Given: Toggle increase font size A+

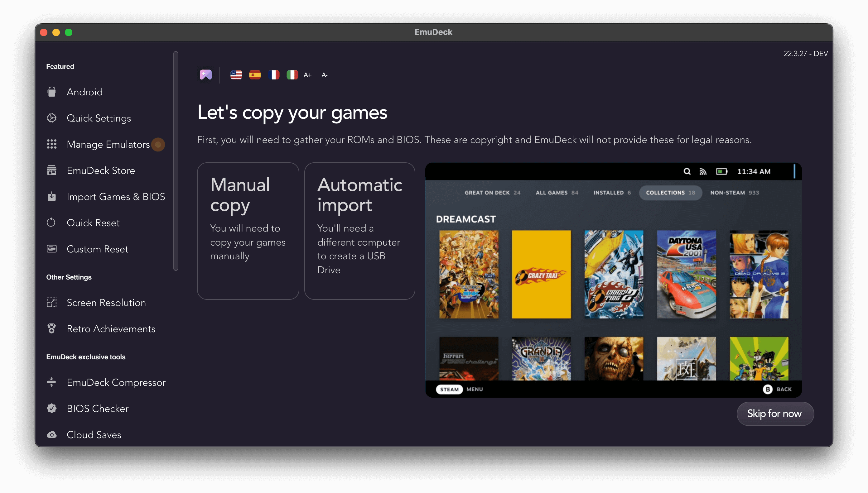Looking at the screenshot, I should point(308,74).
